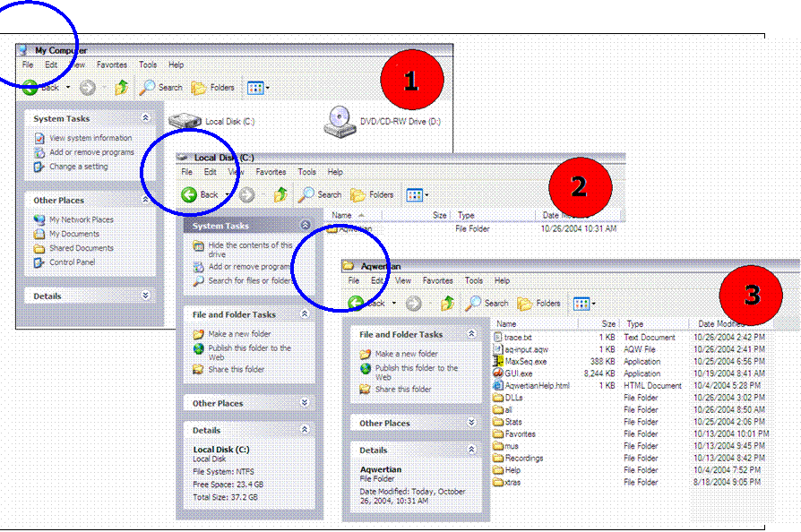
Task: Click the Views icon in My Computer toolbar
Action: point(257,88)
